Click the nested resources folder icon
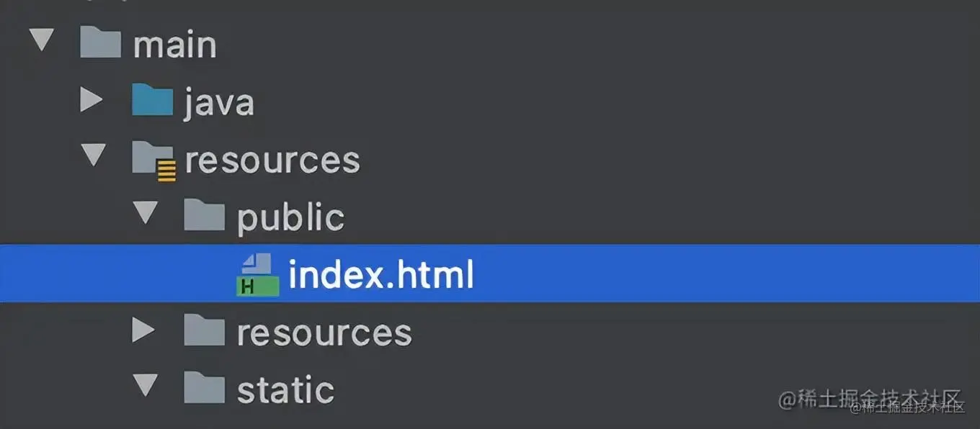980x429 pixels. pyautogui.click(x=204, y=331)
